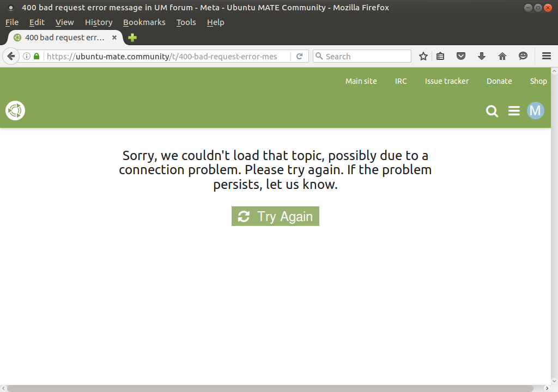Viewport: 558px width, 392px height.
Task: Close the Firefox window red button
Action: pyautogui.click(x=548, y=8)
